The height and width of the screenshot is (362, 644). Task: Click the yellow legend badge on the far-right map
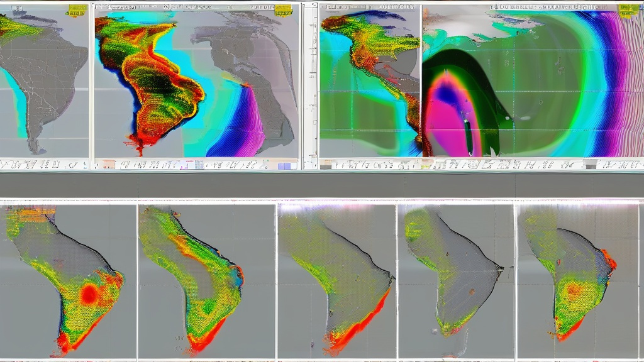tap(626, 10)
